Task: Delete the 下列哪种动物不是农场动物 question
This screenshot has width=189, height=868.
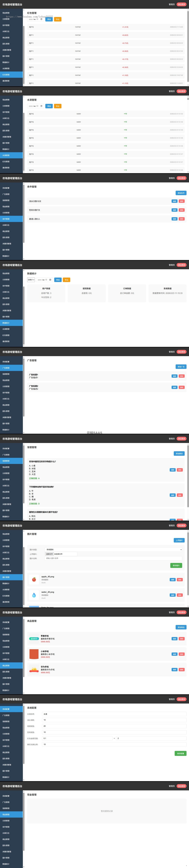Action: tap(180, 495)
